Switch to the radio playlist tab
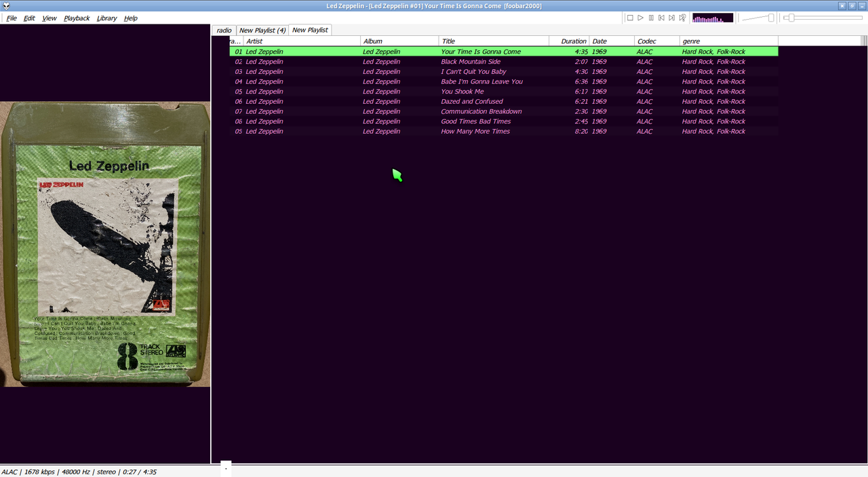This screenshot has height=477, width=868. point(224,31)
